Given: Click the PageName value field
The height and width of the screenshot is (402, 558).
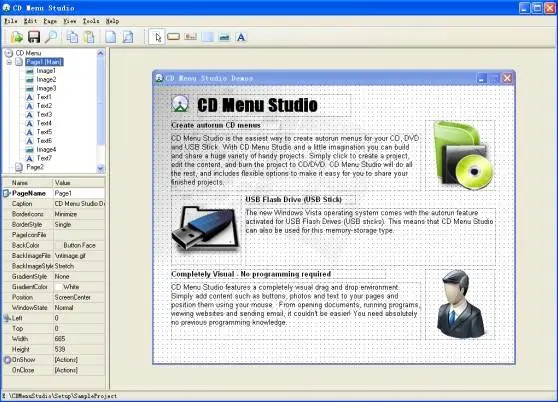Looking at the screenshot, I should click(x=79, y=193).
